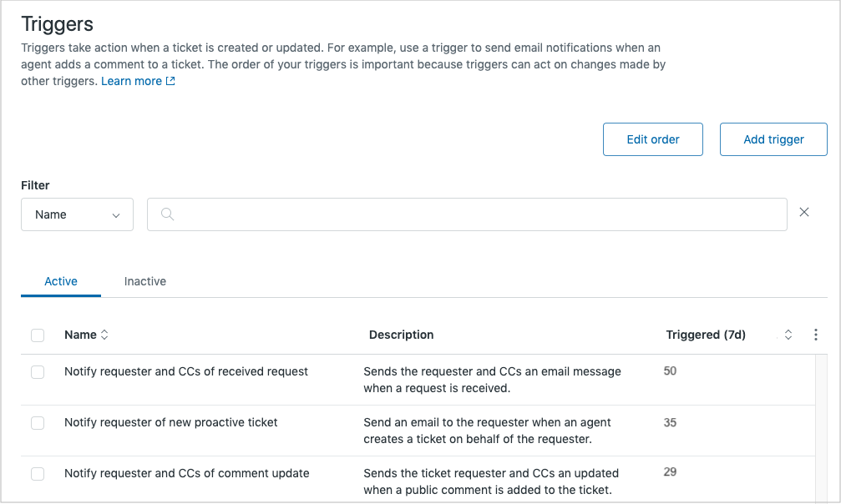Click the search magnifier icon in filter
This screenshot has height=504, width=841.
click(x=167, y=214)
